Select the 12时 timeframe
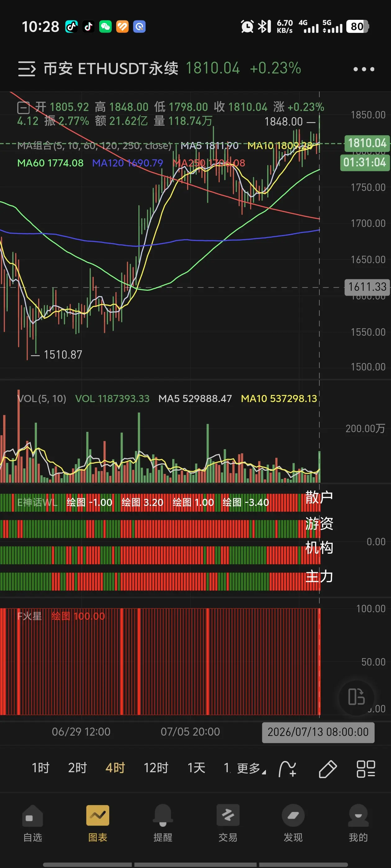391x868 pixels. 156,768
